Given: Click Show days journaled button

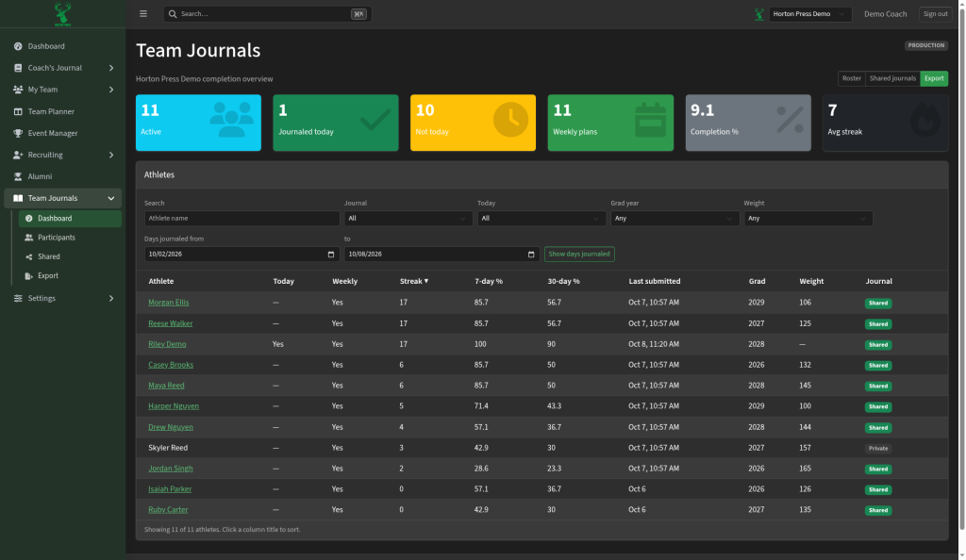Looking at the screenshot, I should (x=579, y=255).
